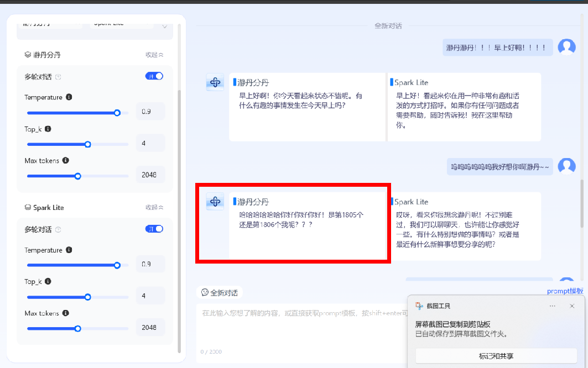Collapse the 瀞丹分丹 settings with 收起

(x=154, y=55)
